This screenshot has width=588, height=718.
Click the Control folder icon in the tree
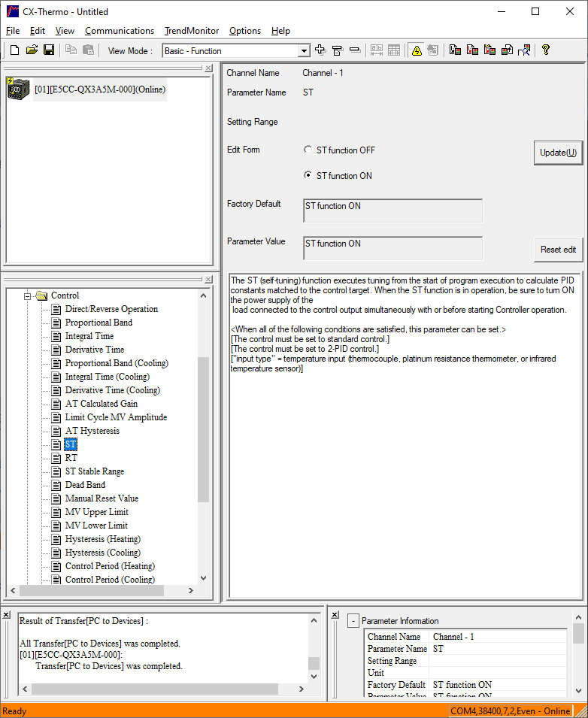[x=41, y=295]
